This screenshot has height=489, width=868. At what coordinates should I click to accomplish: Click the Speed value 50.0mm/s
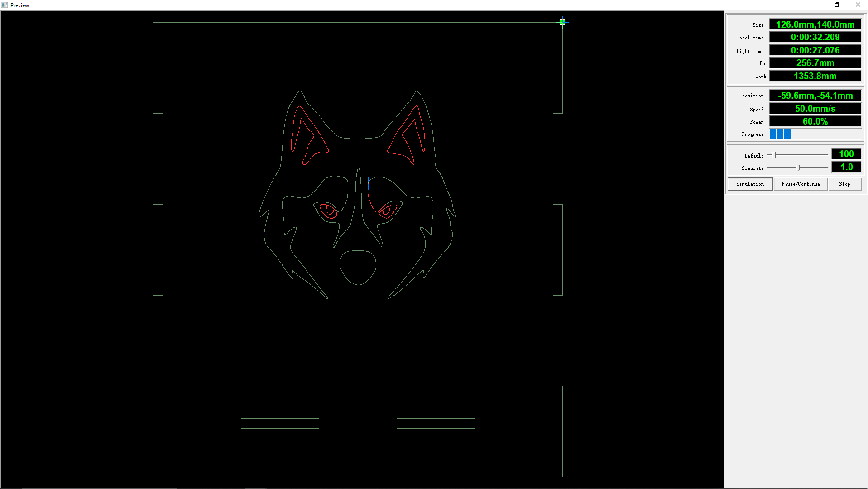point(815,109)
